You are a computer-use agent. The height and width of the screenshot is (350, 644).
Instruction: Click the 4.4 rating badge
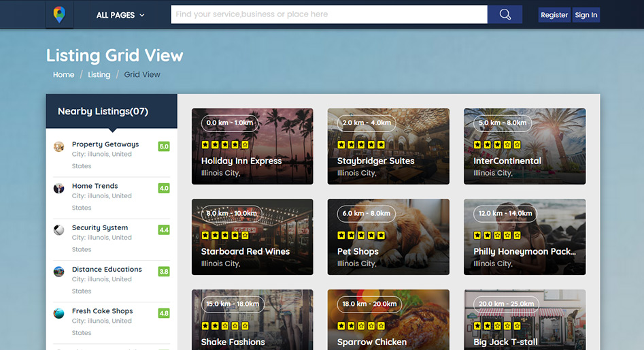coord(164,230)
